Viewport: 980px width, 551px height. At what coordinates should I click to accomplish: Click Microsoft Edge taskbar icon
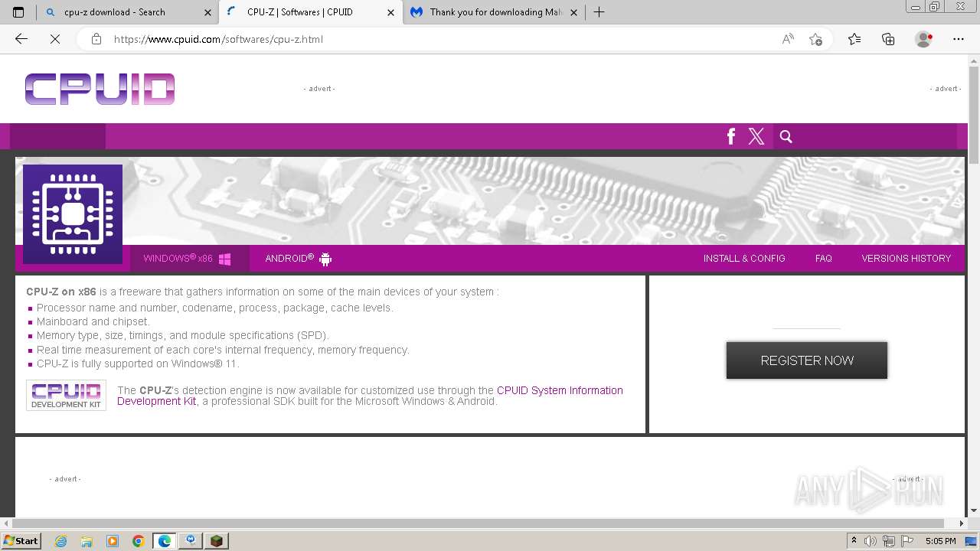[x=165, y=541]
